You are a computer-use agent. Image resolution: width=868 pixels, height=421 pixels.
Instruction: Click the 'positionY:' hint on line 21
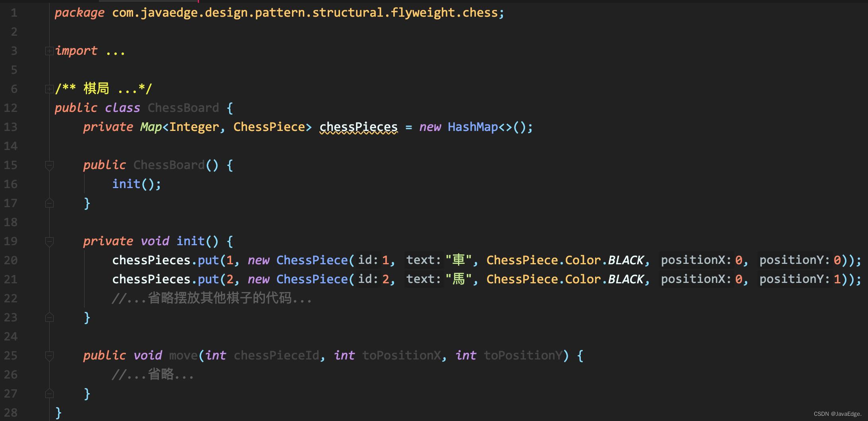[x=795, y=279]
